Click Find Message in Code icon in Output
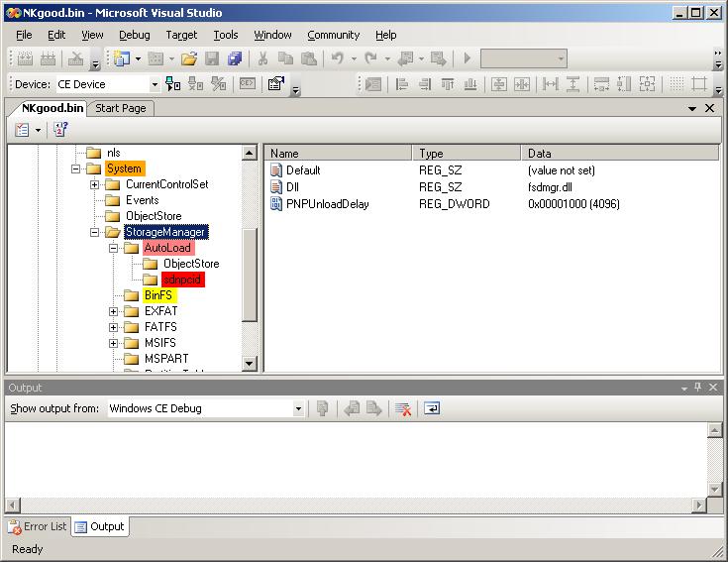This screenshot has width=728, height=562. [322, 408]
